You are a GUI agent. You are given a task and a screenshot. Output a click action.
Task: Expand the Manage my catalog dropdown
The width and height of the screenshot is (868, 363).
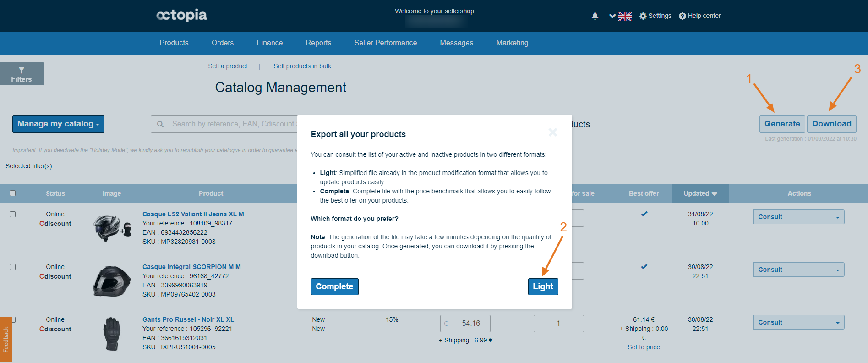(x=58, y=124)
